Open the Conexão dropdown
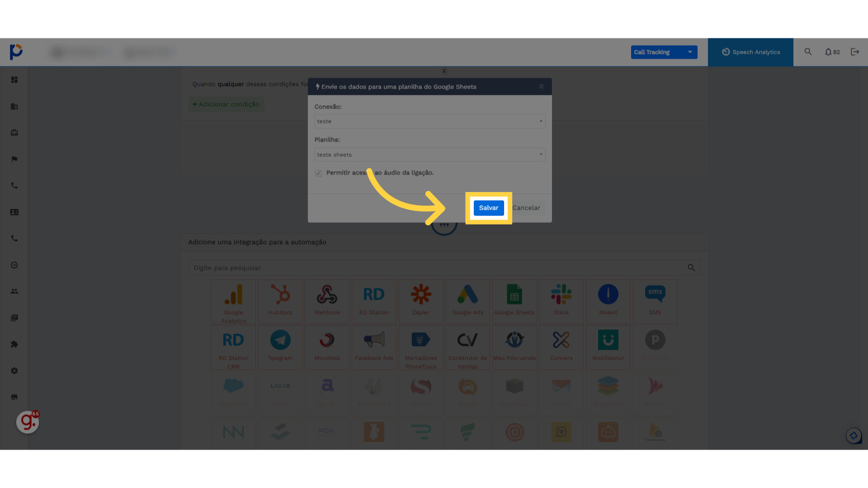Viewport: 868px width, 488px height. (x=429, y=121)
